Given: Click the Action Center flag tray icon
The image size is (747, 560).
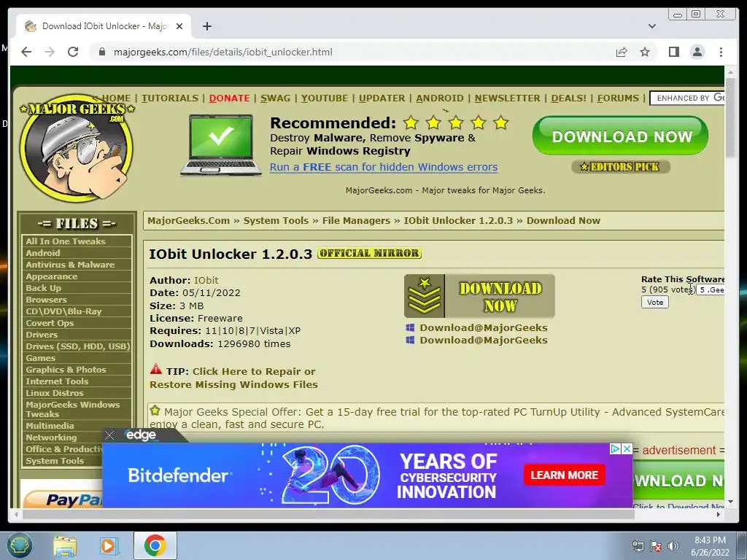Looking at the screenshot, I should coord(656,546).
